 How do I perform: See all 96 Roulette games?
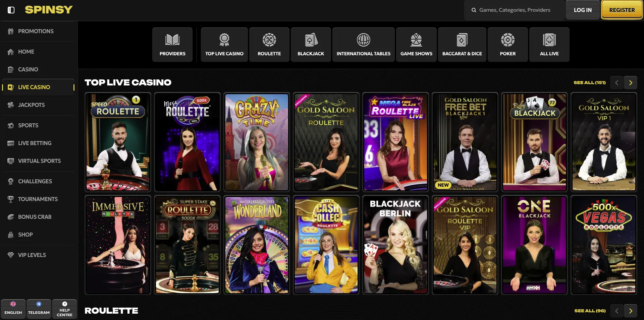coord(590,311)
